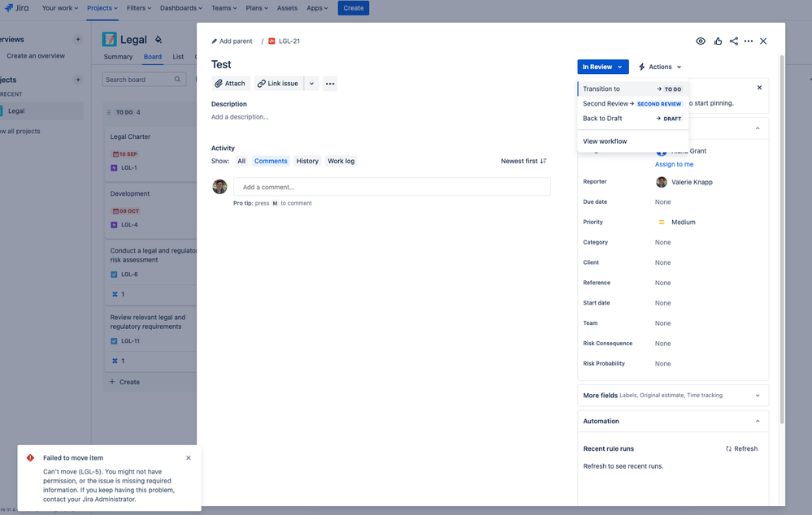812x515 pixels.
Task: Click the blue Create button
Action: (354, 8)
